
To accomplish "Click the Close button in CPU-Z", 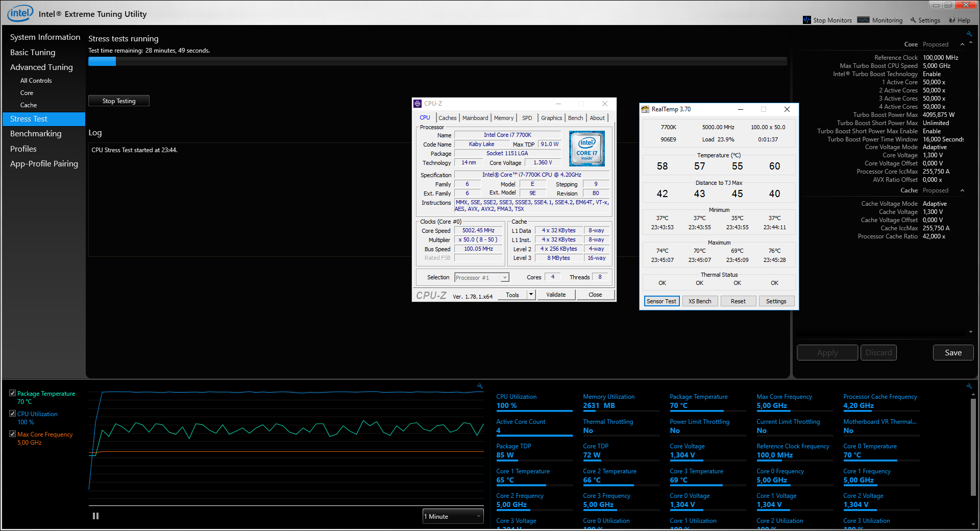I will click(x=595, y=295).
